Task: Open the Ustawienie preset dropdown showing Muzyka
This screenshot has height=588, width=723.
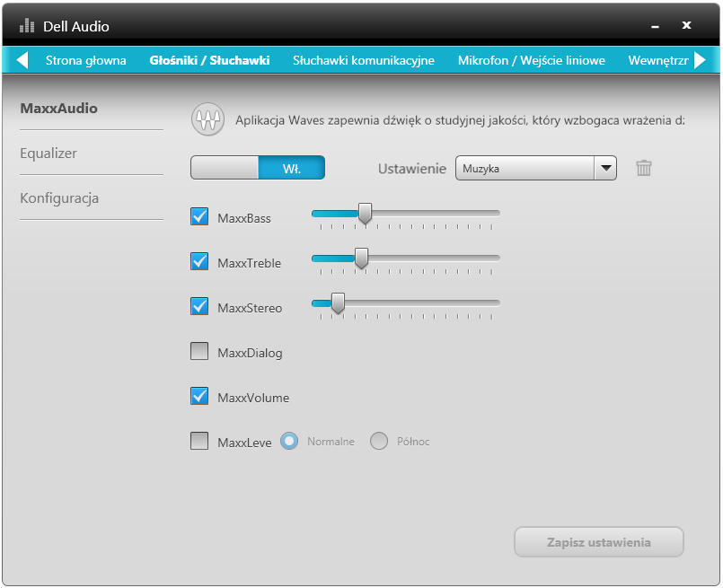Action: click(x=536, y=168)
